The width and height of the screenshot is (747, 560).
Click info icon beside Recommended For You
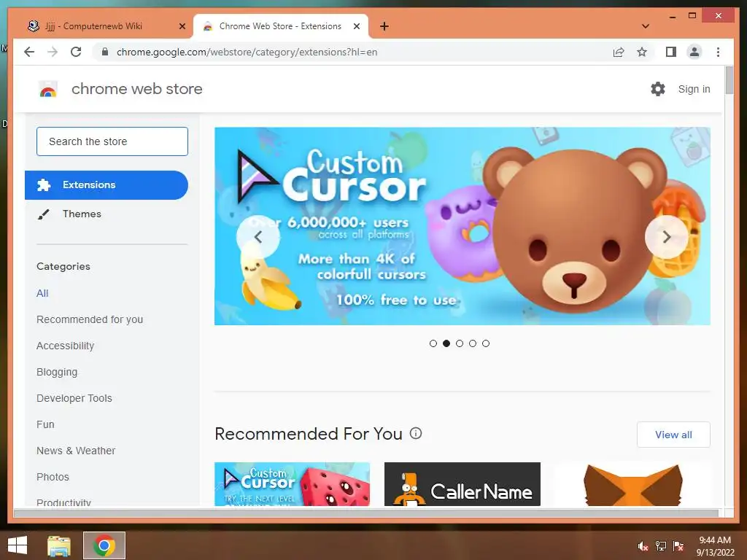(416, 433)
